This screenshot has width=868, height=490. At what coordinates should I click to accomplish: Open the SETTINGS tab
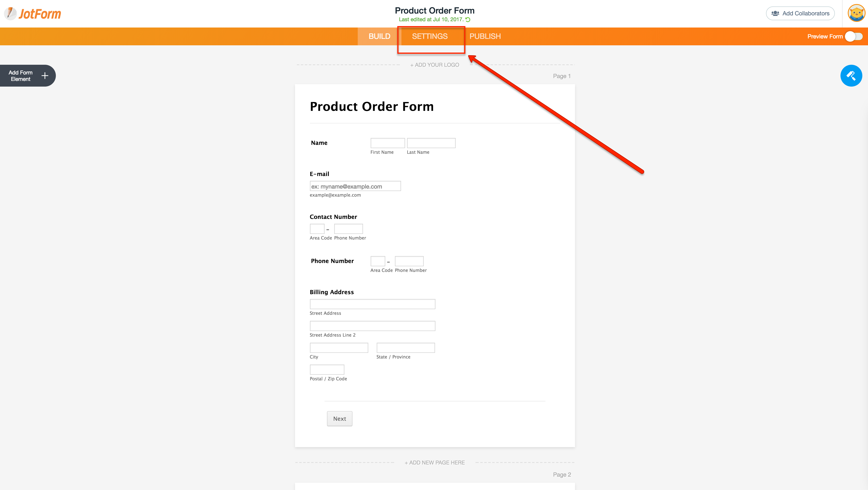click(x=430, y=36)
